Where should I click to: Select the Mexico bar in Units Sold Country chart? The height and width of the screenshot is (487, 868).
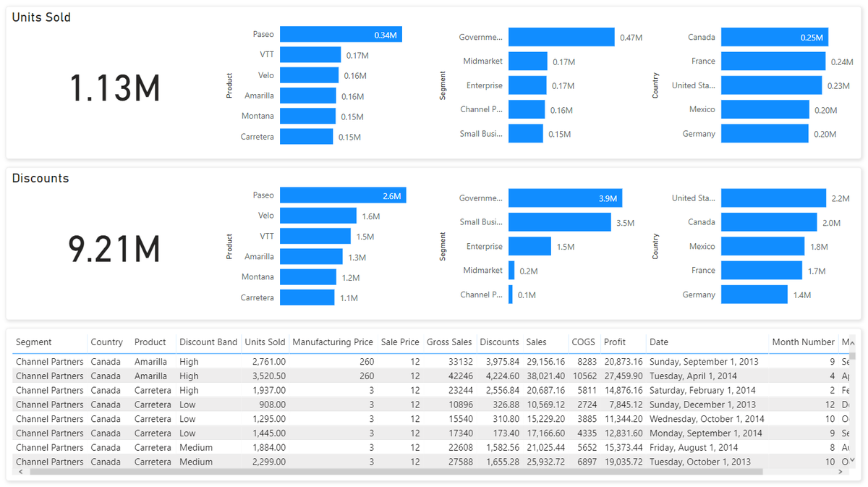[x=763, y=109]
